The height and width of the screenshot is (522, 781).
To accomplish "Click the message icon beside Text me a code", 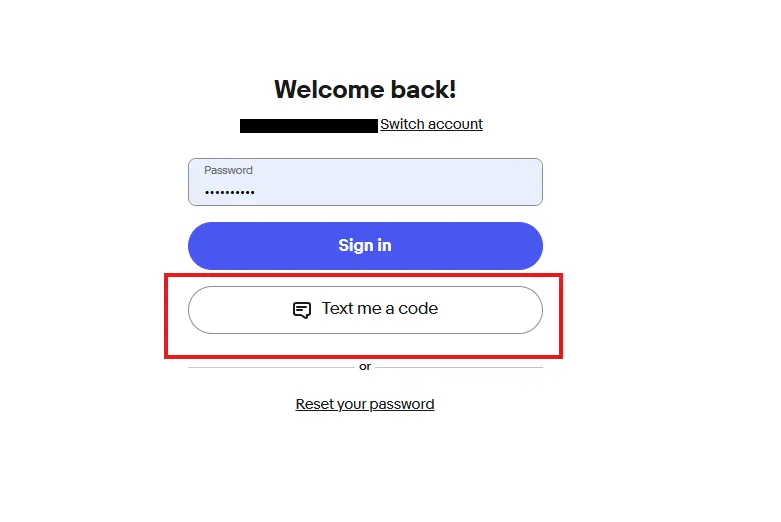I will pyautogui.click(x=302, y=310).
